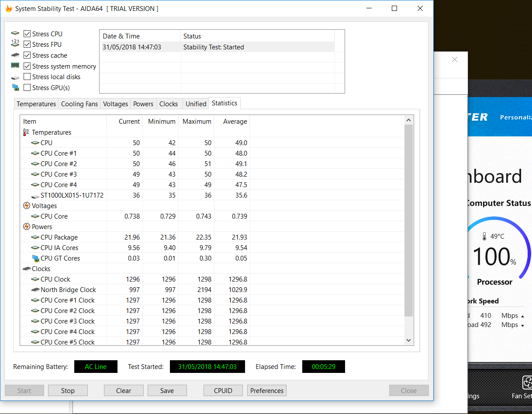532x414 pixels.
Task: Click the Item column header
Action: [63, 122]
